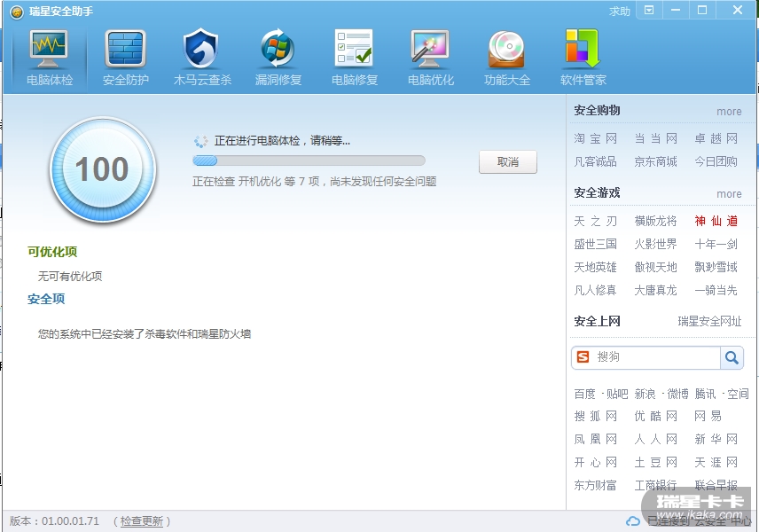The width and height of the screenshot is (759, 532).
Task: Select the 可优化项 heading
Action: (x=52, y=252)
